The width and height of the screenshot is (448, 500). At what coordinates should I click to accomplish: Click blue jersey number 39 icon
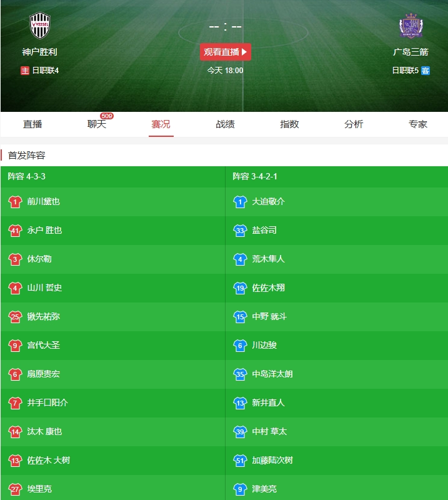pyautogui.click(x=240, y=432)
